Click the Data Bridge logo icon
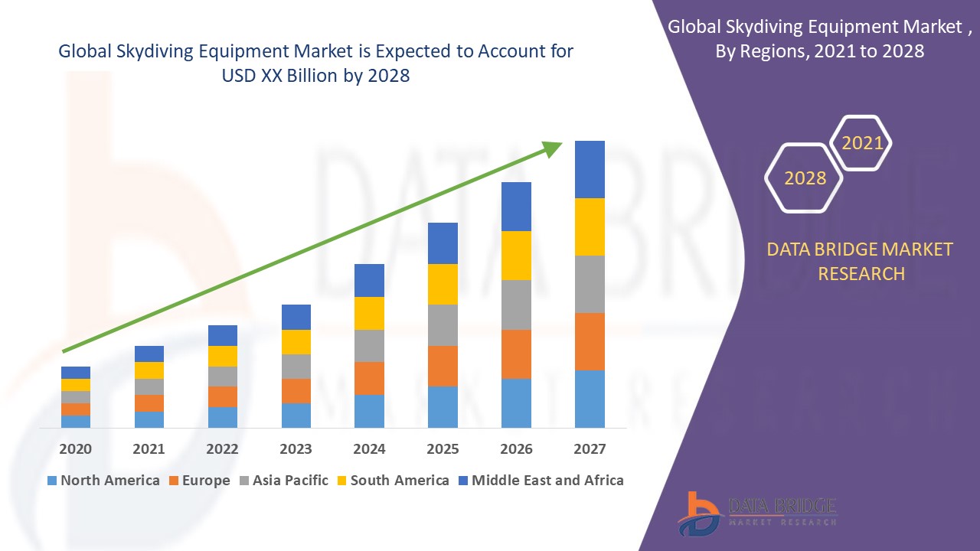 coord(700,513)
